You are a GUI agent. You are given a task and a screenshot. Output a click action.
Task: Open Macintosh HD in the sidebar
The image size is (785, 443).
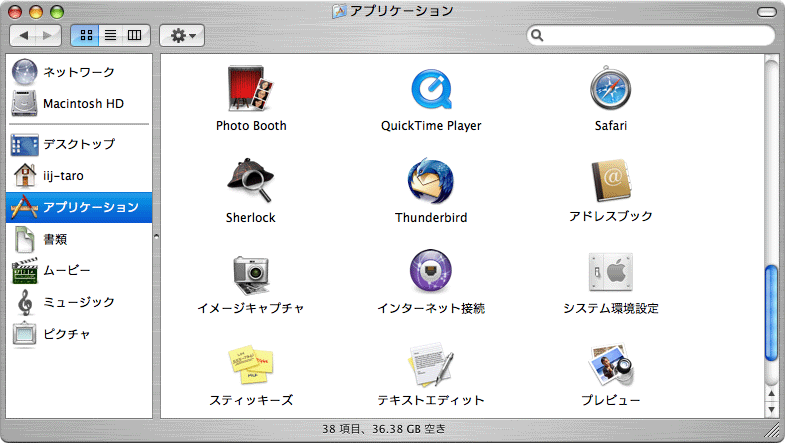[79, 104]
